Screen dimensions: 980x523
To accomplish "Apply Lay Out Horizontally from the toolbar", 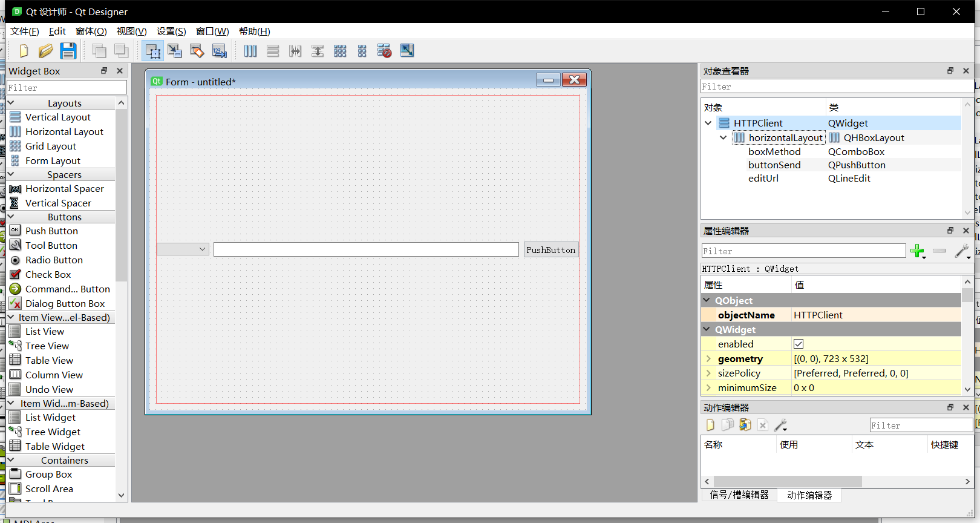I will coord(250,51).
